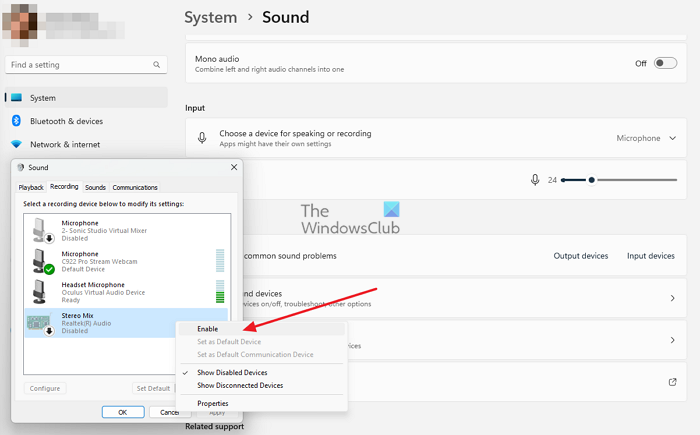700x435 pixels.
Task: Click the microphone icon beside input volume
Action: click(x=535, y=180)
